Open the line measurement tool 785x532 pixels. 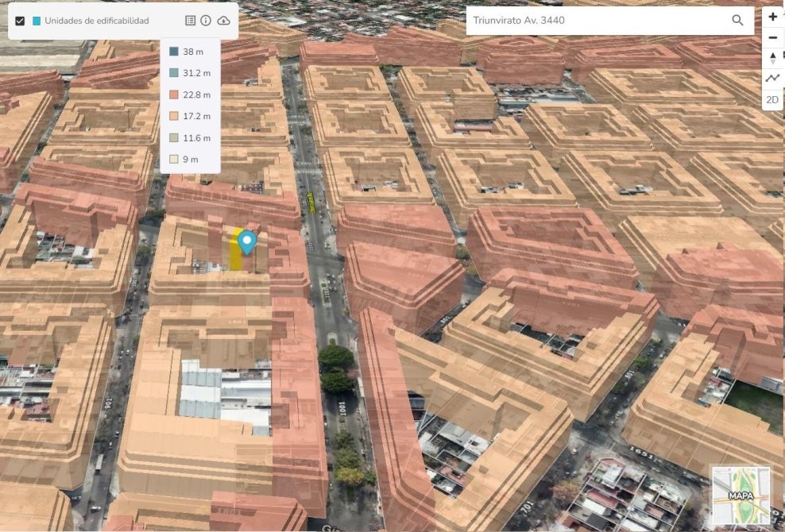(773, 79)
